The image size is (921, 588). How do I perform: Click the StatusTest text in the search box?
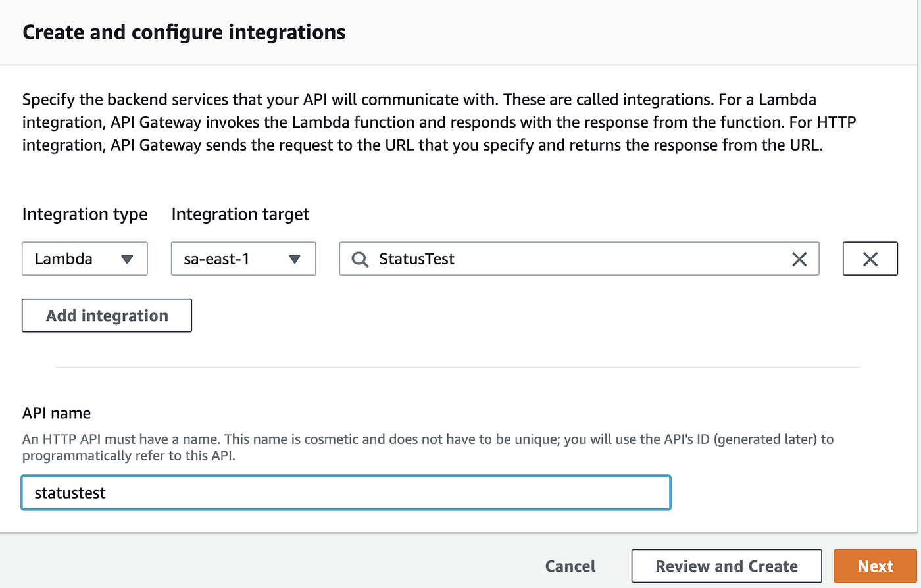(415, 258)
